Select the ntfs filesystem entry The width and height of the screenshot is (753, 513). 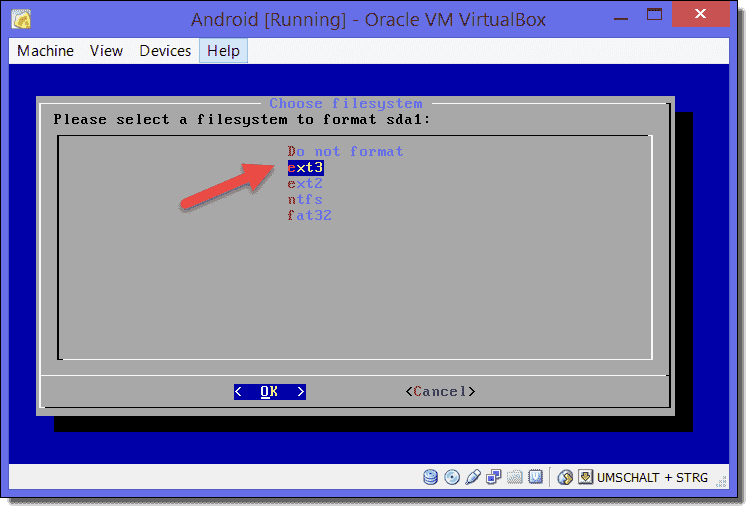pos(305,199)
